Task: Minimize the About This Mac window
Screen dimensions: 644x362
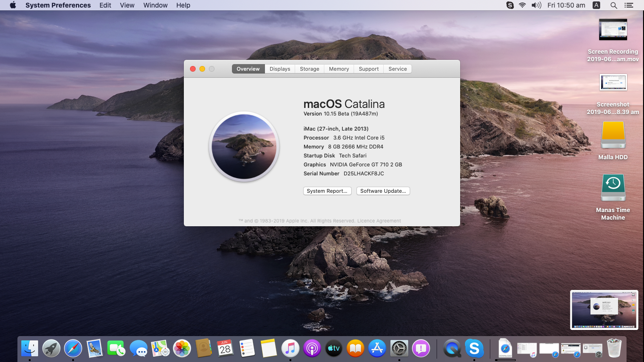Action: coord(202,69)
